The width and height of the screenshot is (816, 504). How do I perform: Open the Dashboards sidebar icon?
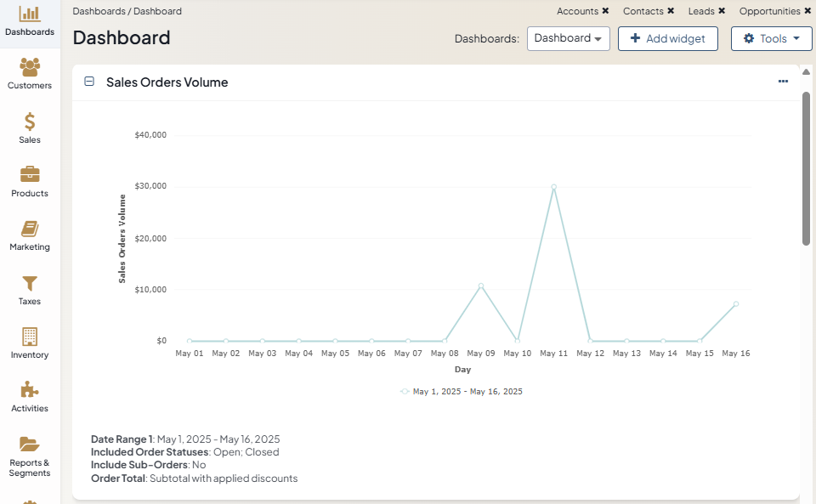tap(30, 14)
